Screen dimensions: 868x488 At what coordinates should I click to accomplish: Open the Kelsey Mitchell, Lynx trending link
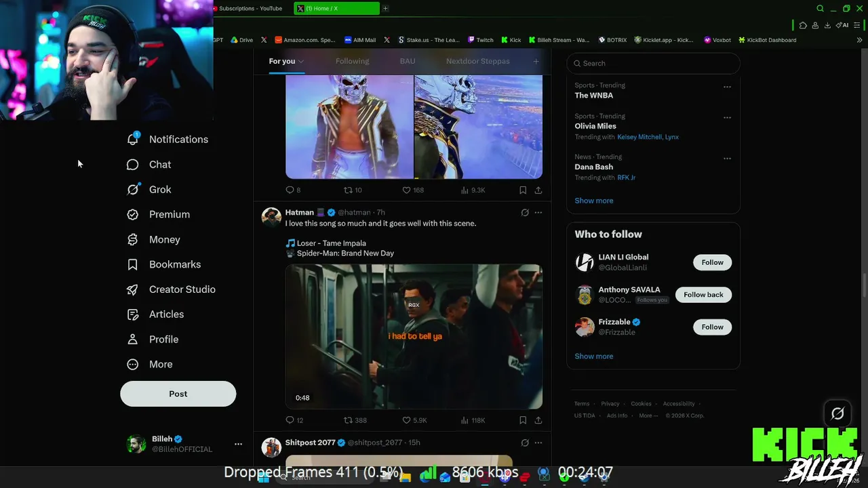pos(648,137)
